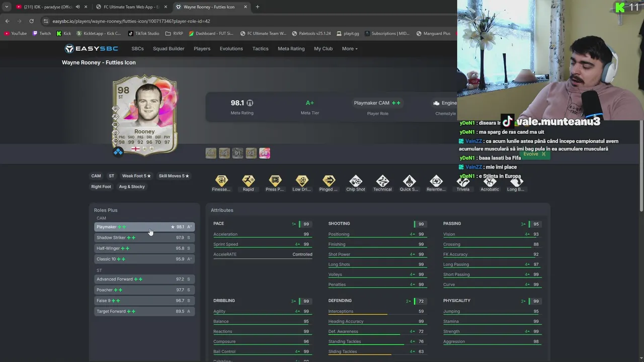Open a new browser tab
Image resolution: width=644 pixels, height=362 pixels.
257,7
